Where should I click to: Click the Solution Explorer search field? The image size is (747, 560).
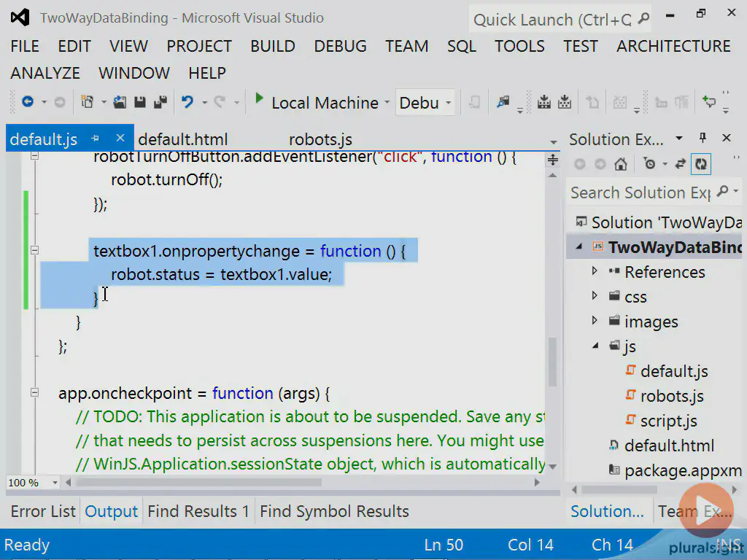point(640,192)
